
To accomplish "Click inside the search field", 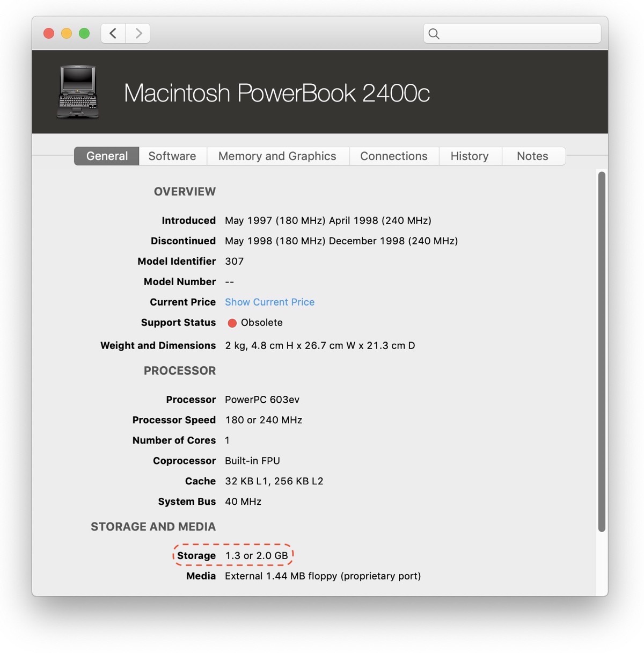I will click(510, 33).
